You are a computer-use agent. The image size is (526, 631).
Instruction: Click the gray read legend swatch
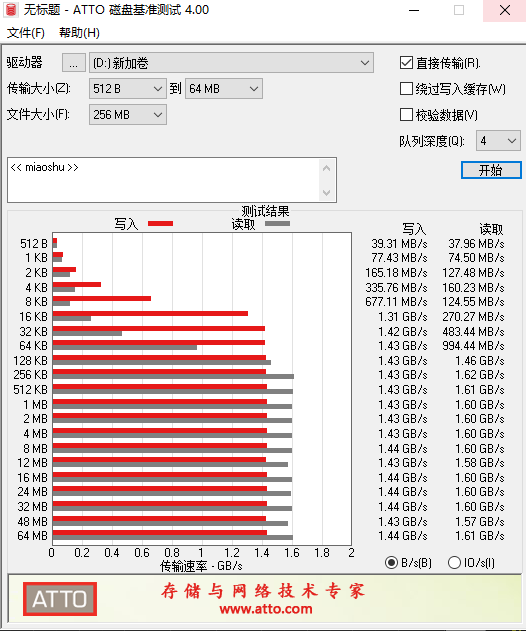277,223
